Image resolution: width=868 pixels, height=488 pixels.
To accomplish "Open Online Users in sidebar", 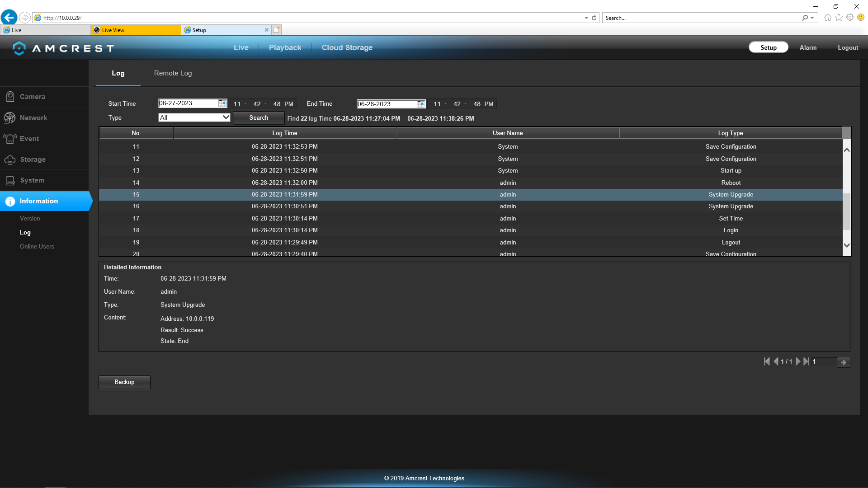I will click(x=37, y=247).
